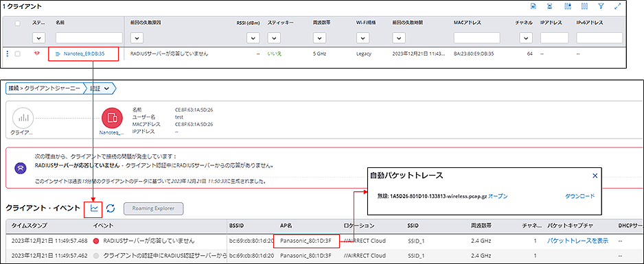The image size is (644, 264).
Task: Open the three-dot row menu for Nanoteq client
Action: coord(8,53)
